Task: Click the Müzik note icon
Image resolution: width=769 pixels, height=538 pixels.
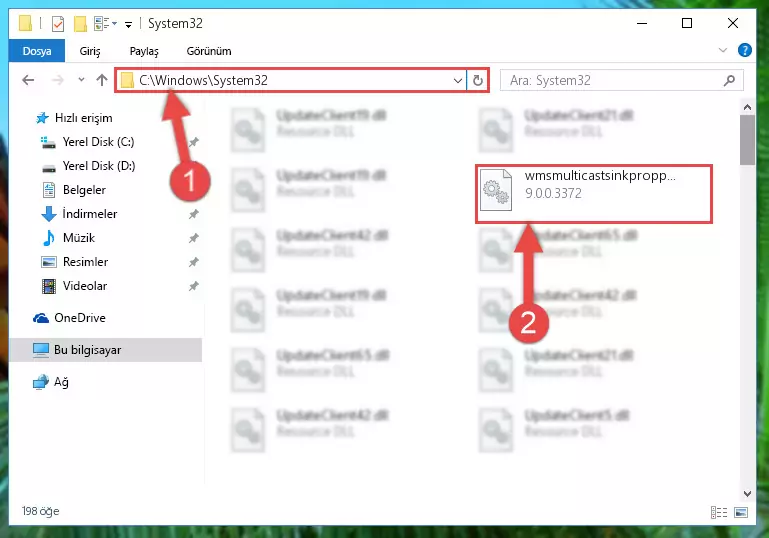Action: 49,238
